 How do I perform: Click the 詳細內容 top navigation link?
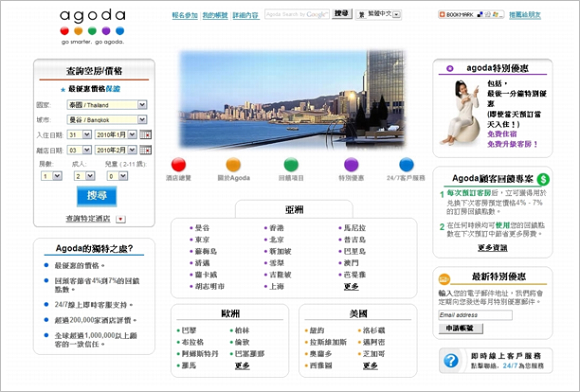(245, 15)
